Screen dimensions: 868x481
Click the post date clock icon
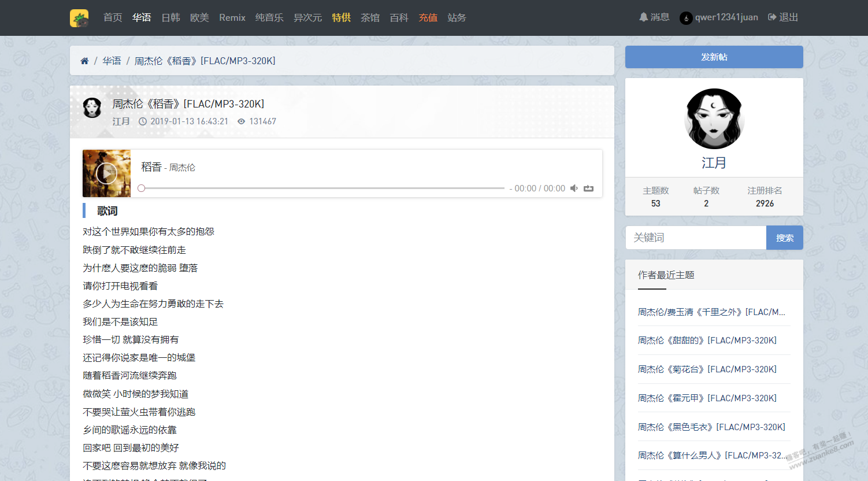click(x=143, y=121)
